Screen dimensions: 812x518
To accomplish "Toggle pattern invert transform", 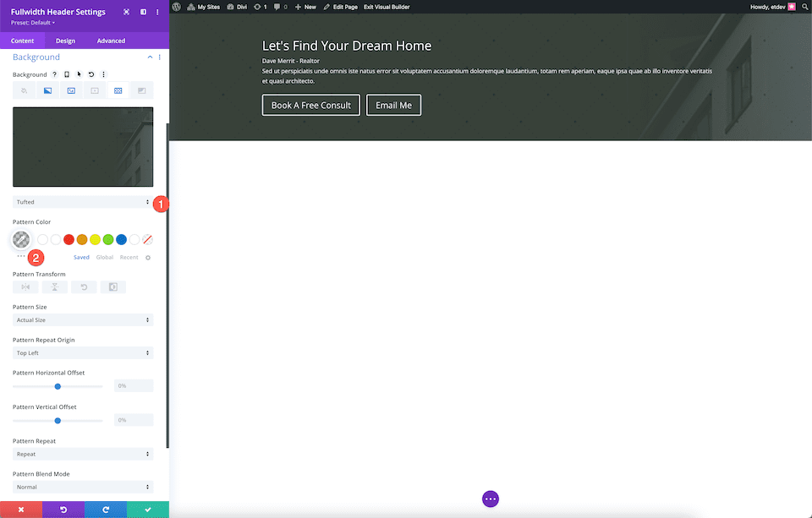I will coord(112,287).
